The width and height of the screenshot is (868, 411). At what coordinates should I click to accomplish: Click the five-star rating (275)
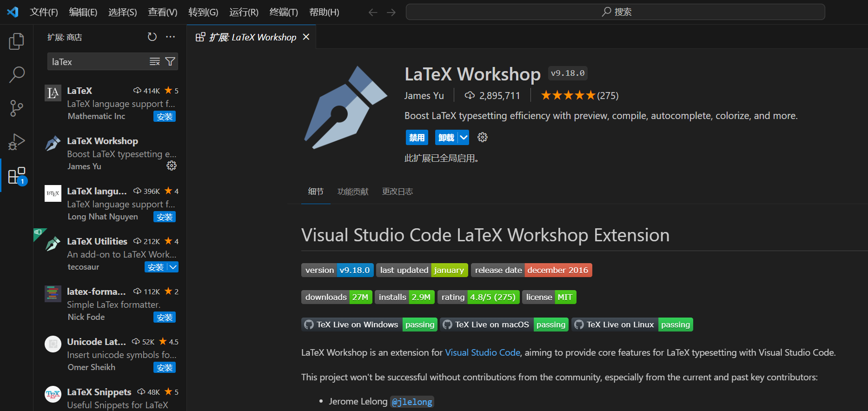click(580, 95)
